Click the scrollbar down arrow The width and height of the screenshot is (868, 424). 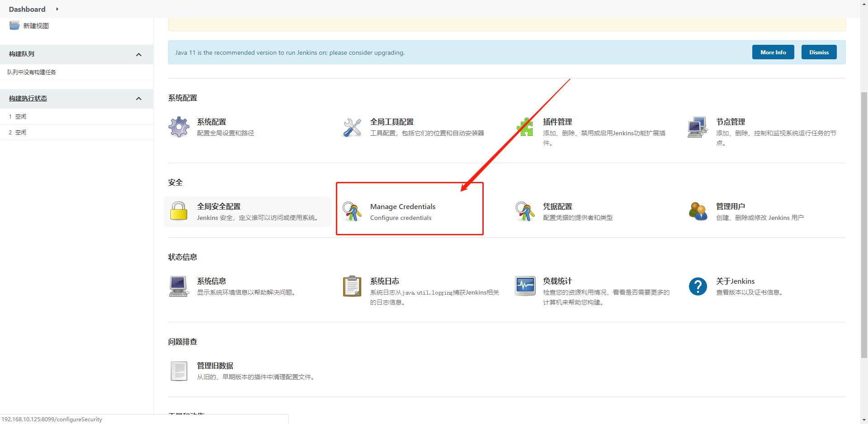point(864,420)
